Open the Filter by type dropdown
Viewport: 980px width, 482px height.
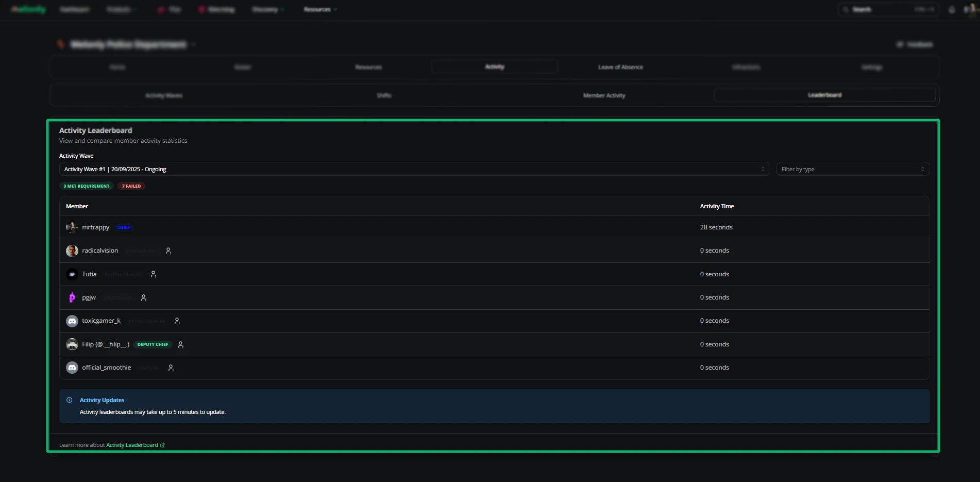pyautogui.click(x=853, y=169)
